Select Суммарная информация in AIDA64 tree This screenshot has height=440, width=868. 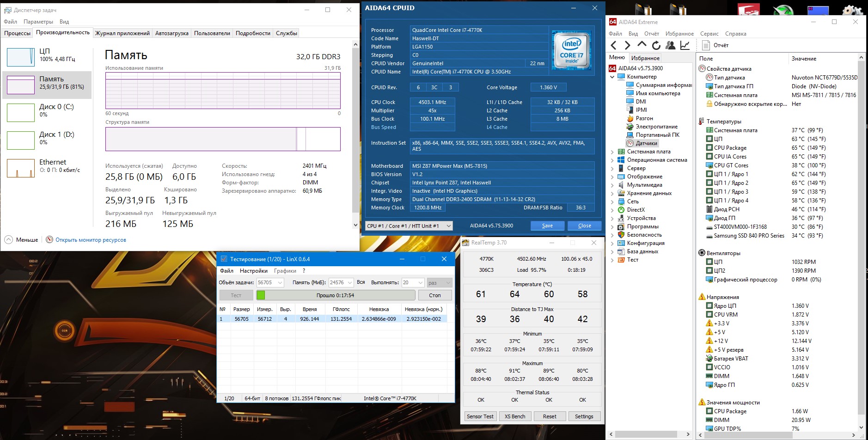pos(664,85)
